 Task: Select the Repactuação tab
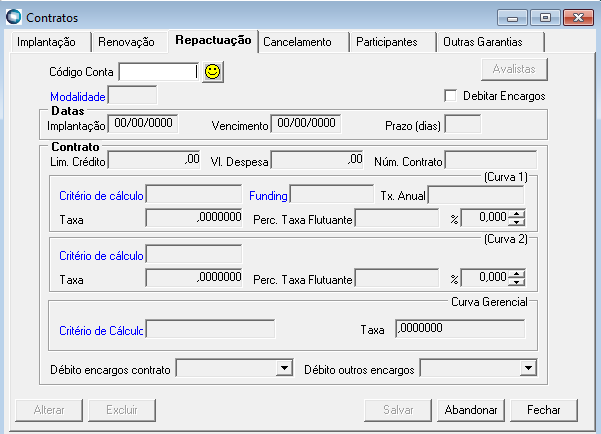tap(213, 40)
